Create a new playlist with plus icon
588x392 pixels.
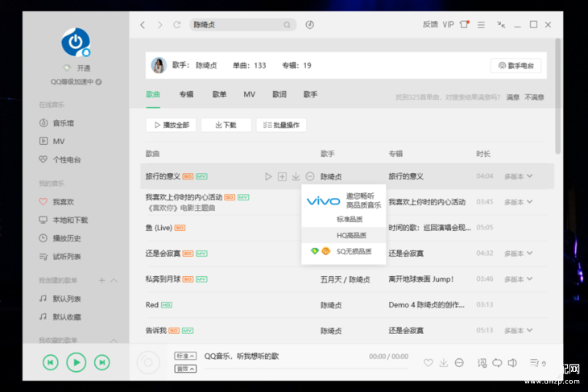pos(101,280)
